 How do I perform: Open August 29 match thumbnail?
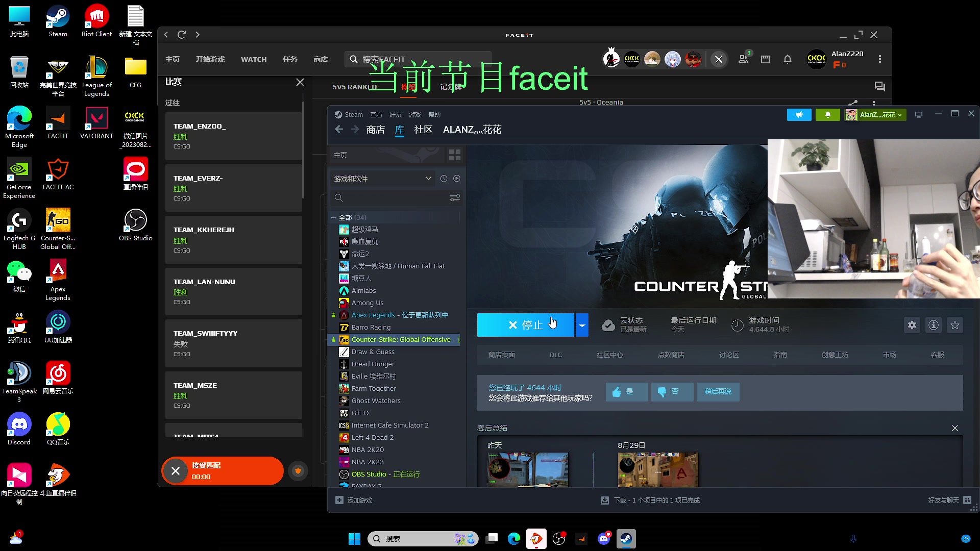658,469
